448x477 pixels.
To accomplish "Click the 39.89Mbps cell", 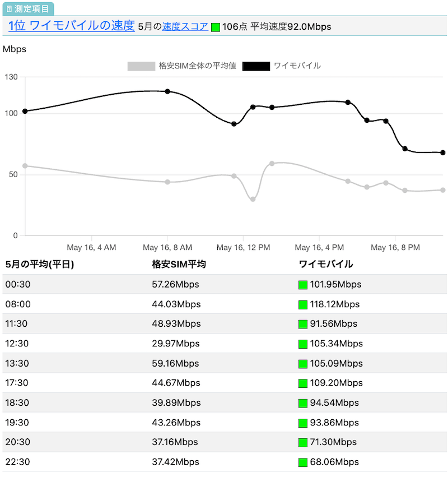I will click(176, 403).
